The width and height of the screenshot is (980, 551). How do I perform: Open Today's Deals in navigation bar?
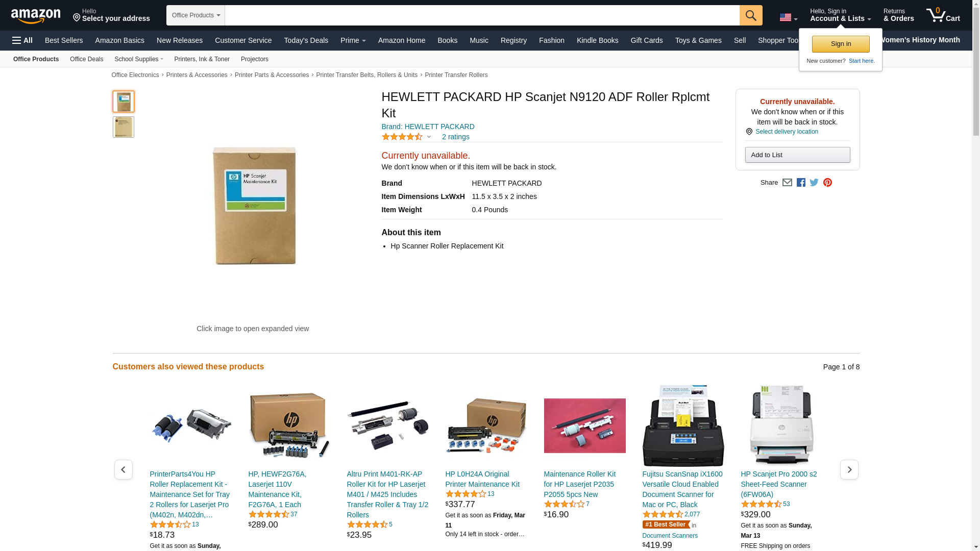pyautogui.click(x=306, y=40)
